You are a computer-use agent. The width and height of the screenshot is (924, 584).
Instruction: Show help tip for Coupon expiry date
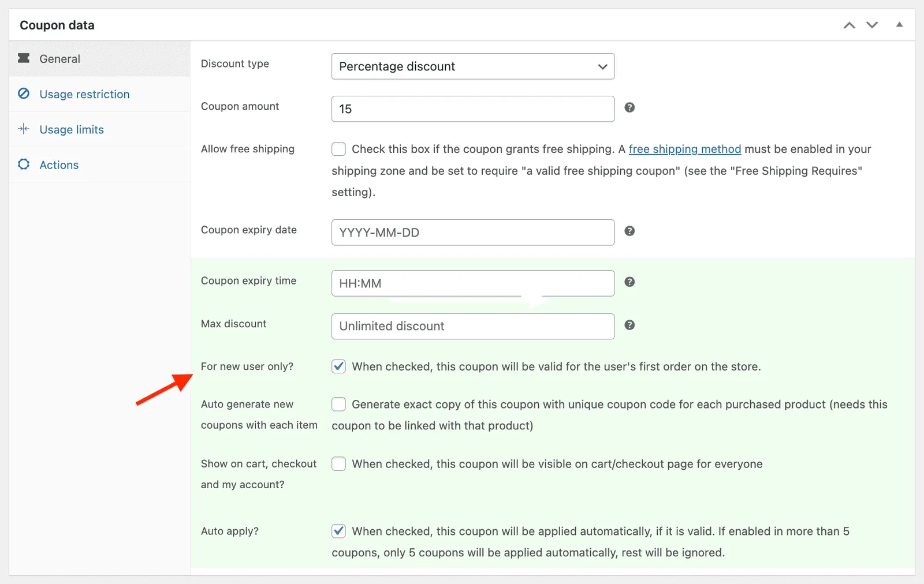click(x=629, y=231)
